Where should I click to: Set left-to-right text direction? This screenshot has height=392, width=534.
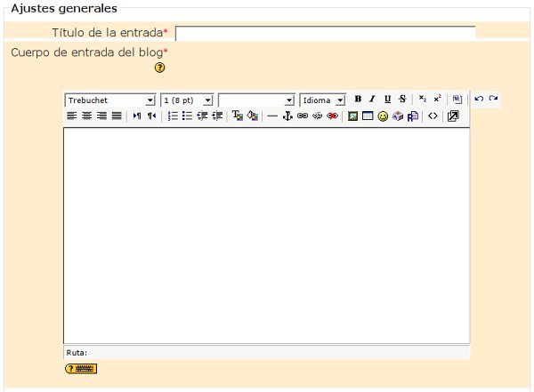click(x=137, y=116)
